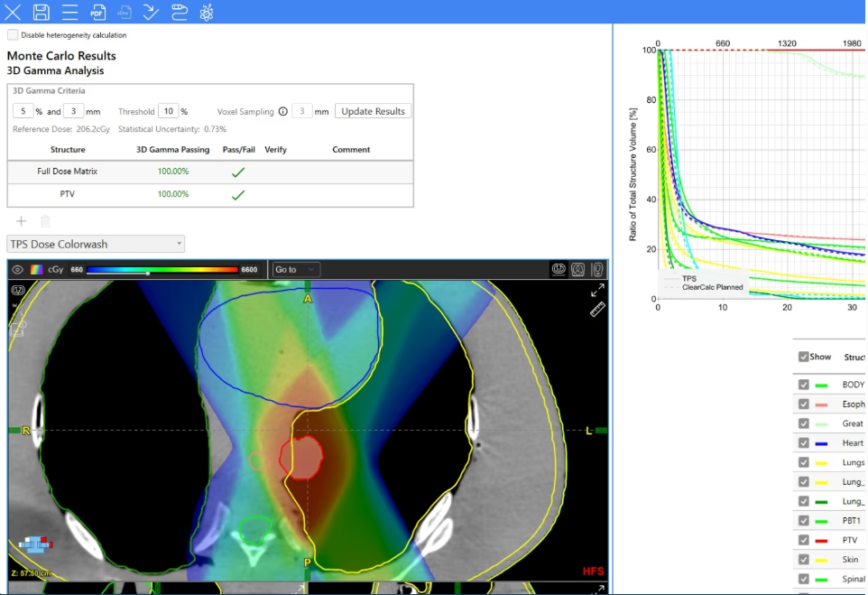This screenshot has height=595, width=868.
Task: Uncheck the BODY structure checkbox
Action: click(803, 385)
